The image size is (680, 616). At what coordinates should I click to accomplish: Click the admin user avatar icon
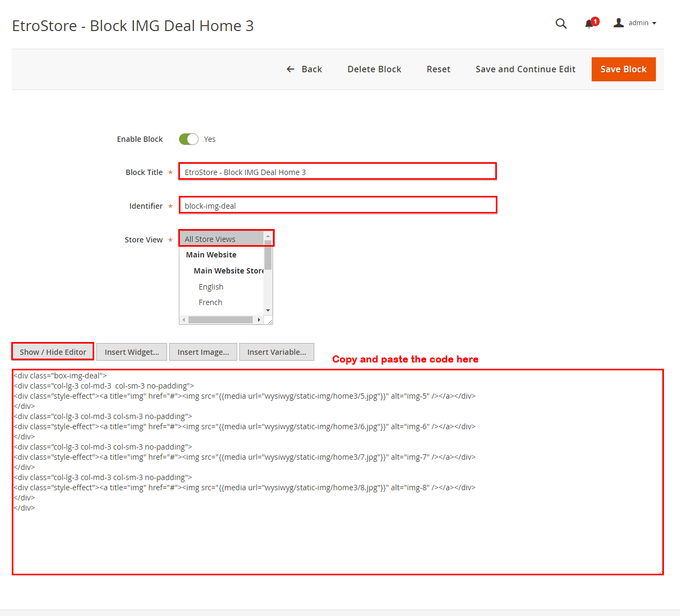coord(618,22)
